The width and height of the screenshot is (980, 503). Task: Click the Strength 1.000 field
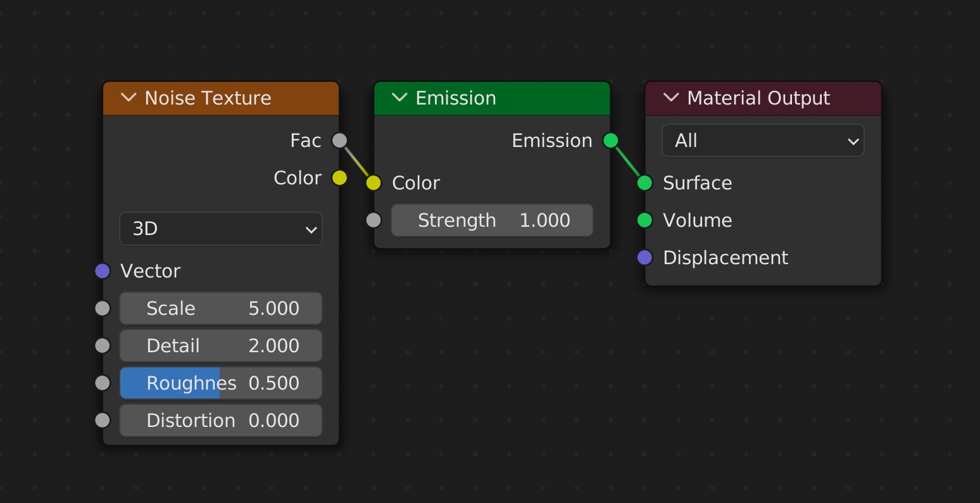(492, 220)
